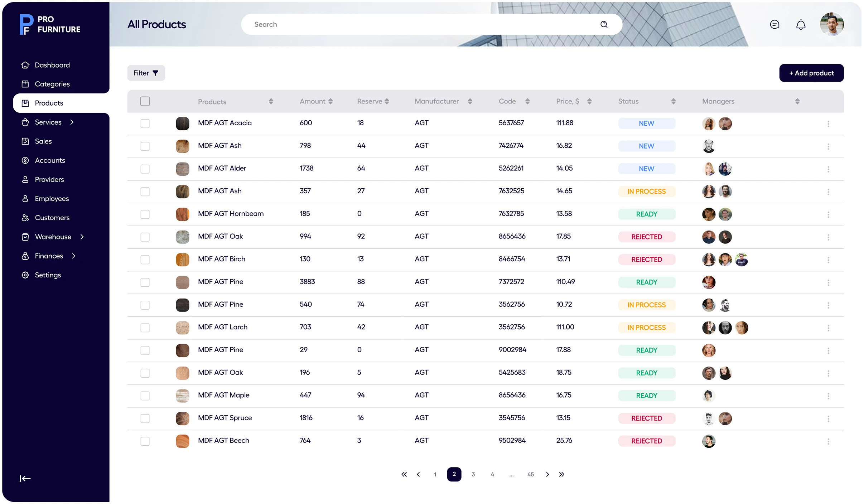Open the Filter dropdown
The image size is (864, 504).
pyautogui.click(x=146, y=73)
